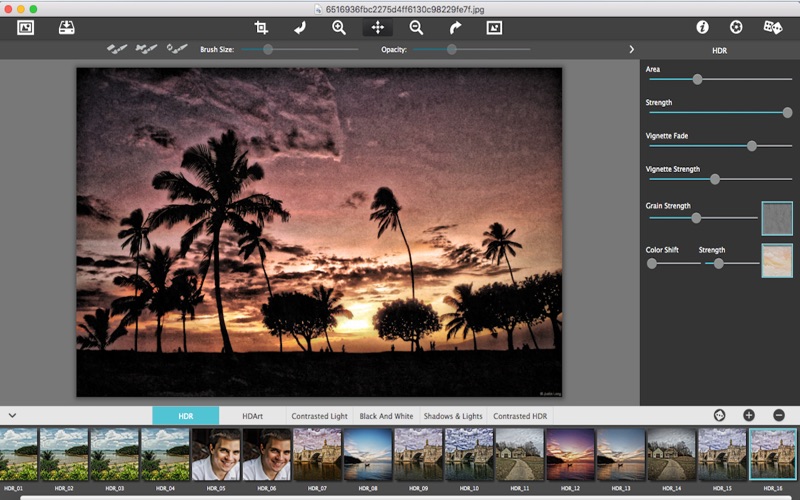Image resolution: width=800 pixels, height=500 pixels.
Task: Select the Contrasted HDR tab
Action: pyautogui.click(x=520, y=416)
